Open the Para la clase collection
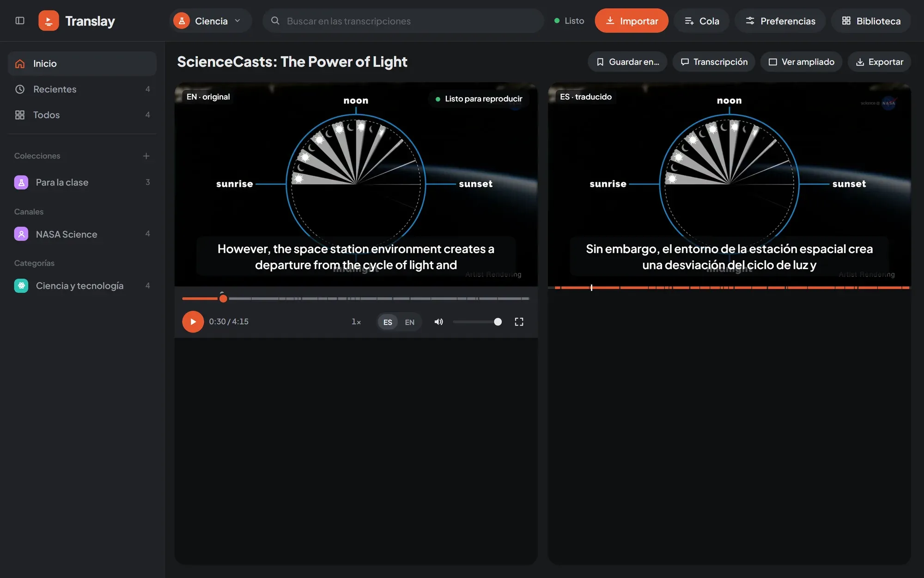The height and width of the screenshot is (578, 924). click(82, 182)
